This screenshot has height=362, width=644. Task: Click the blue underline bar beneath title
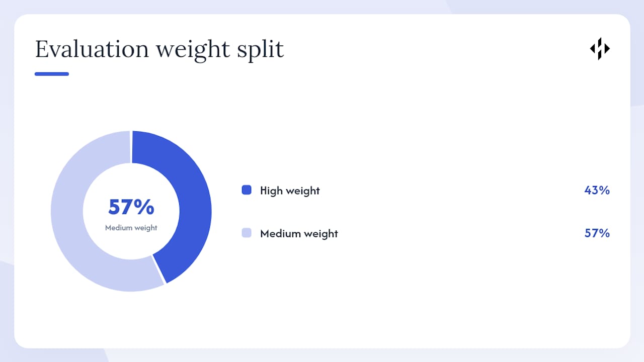click(x=52, y=74)
